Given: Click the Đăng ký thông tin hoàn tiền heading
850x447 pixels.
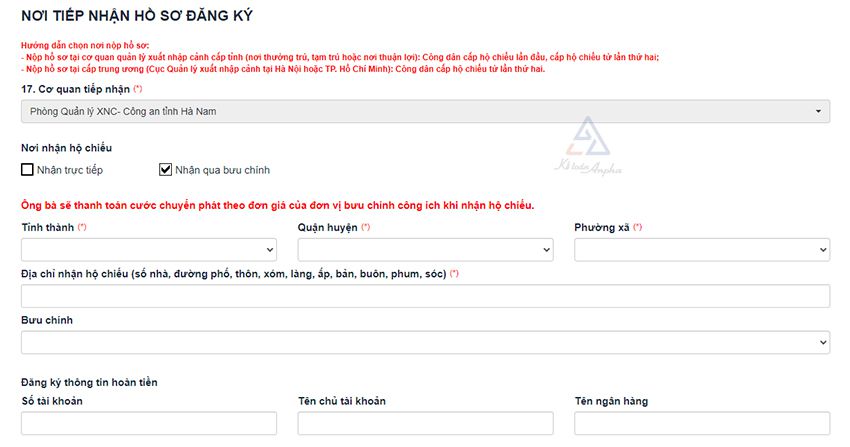Looking at the screenshot, I should (x=89, y=382).
